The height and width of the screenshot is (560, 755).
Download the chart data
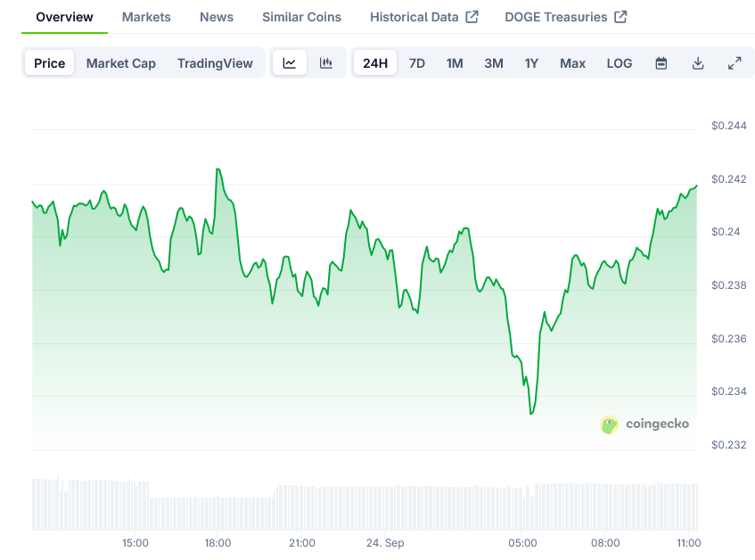point(698,63)
